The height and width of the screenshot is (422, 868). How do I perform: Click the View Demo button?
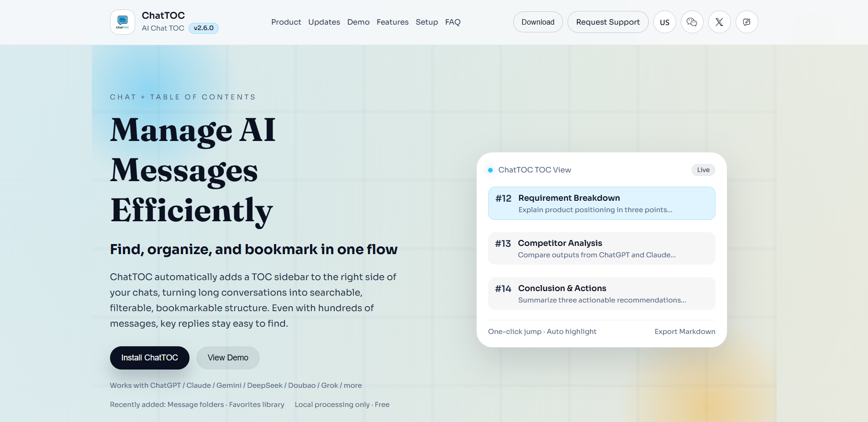pyautogui.click(x=228, y=358)
